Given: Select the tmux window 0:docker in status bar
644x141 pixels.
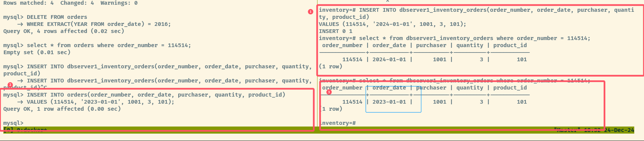Looking at the screenshot, I should coord(32,130).
